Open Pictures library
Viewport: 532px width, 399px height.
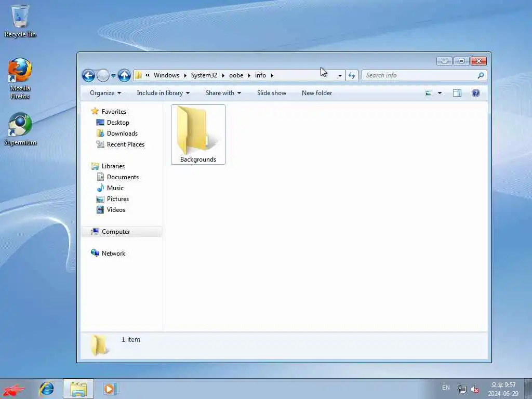pyautogui.click(x=118, y=199)
